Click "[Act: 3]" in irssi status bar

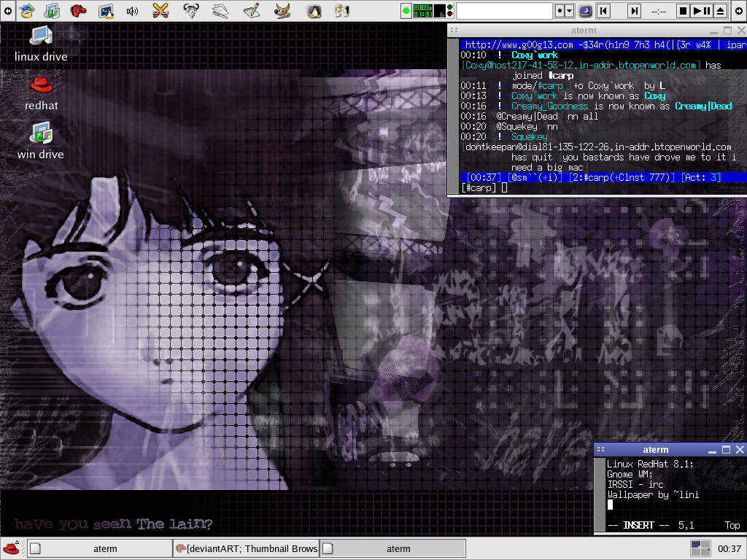tap(701, 177)
